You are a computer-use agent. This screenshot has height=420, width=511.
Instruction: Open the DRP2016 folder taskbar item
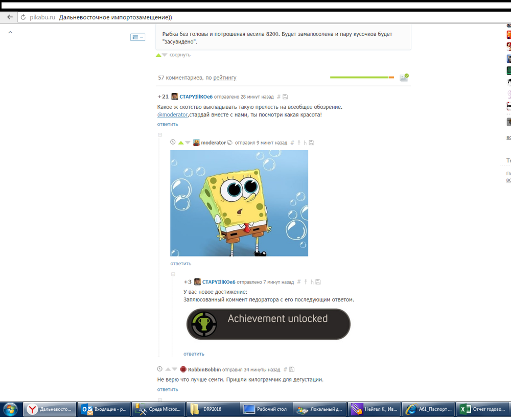pyautogui.click(x=213, y=409)
